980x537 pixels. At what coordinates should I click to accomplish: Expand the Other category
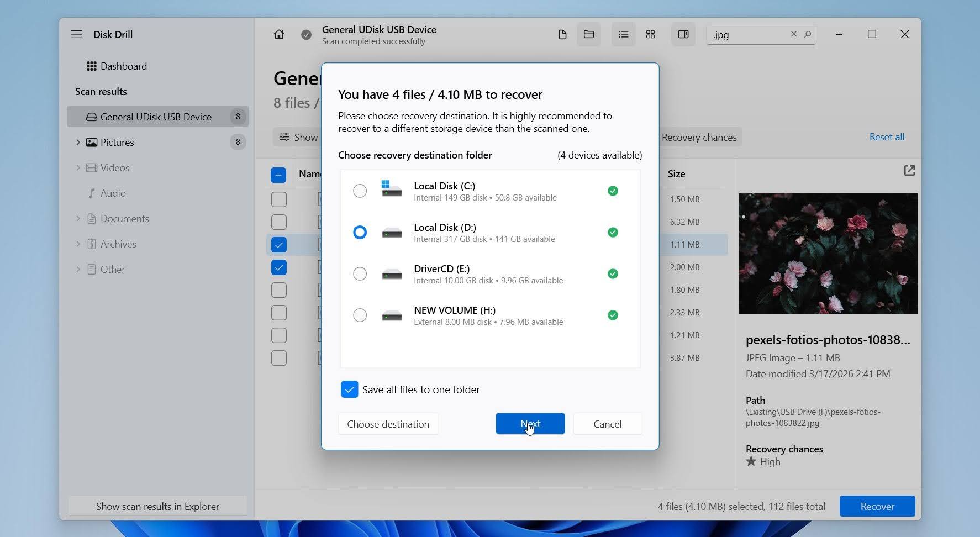(x=78, y=269)
